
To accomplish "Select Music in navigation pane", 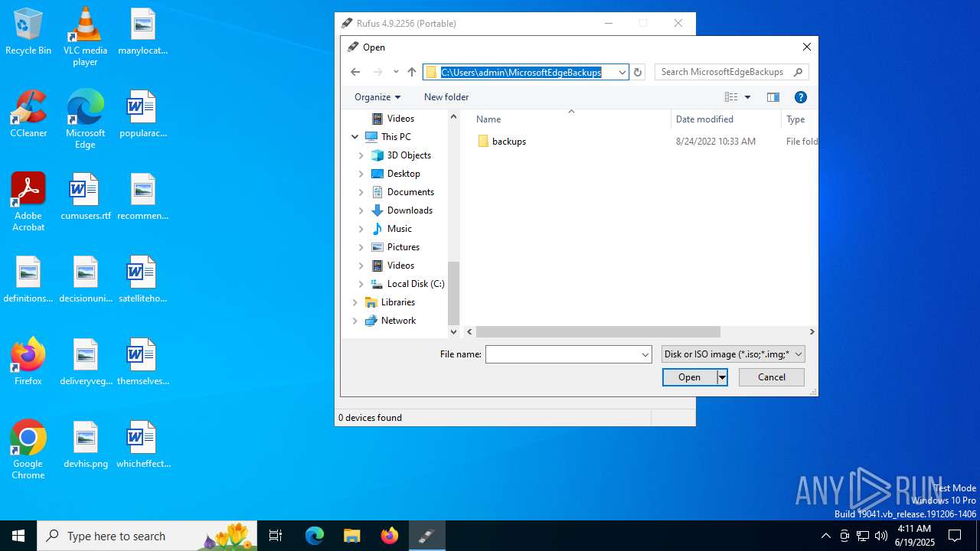I will pos(399,229).
